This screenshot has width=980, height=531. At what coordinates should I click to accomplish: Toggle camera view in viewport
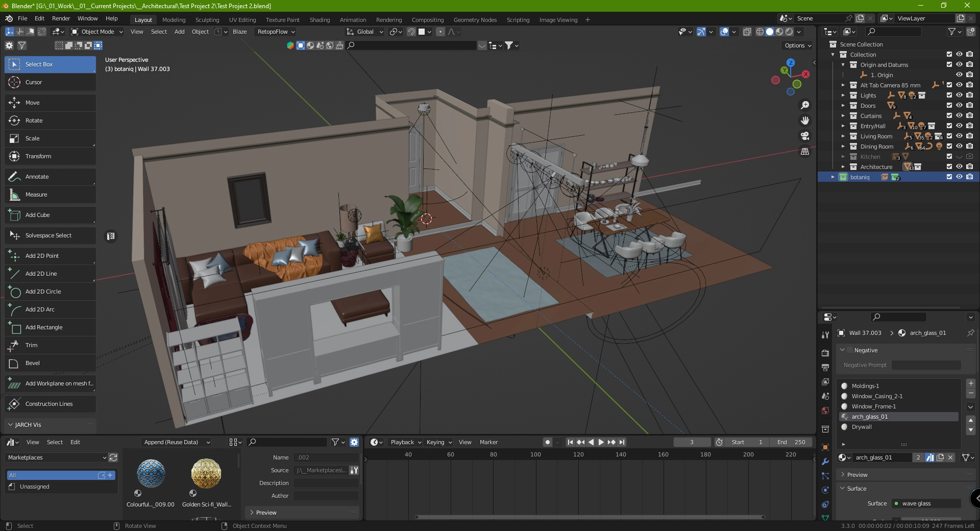coord(805,136)
